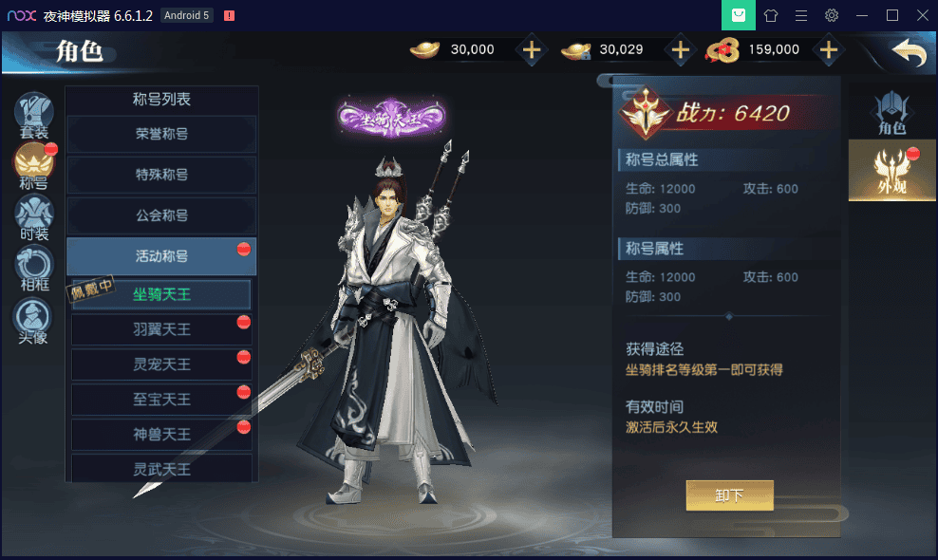Open the 头像 avatar icon
This screenshot has height=560, width=938.
pos(34,320)
